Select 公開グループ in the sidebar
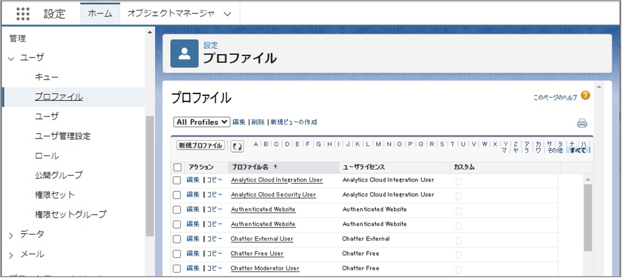Viewport: 644px width, 279px height. click(58, 175)
